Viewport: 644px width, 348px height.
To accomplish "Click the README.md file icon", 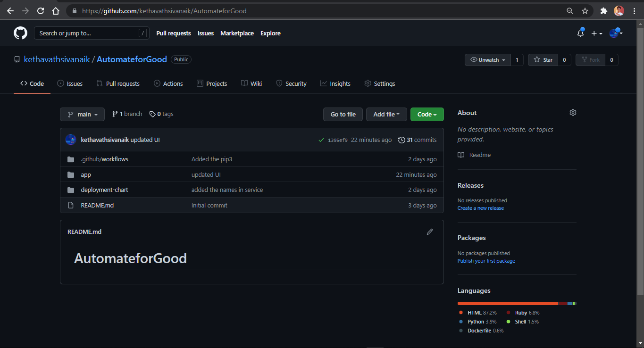I will pos(71,205).
